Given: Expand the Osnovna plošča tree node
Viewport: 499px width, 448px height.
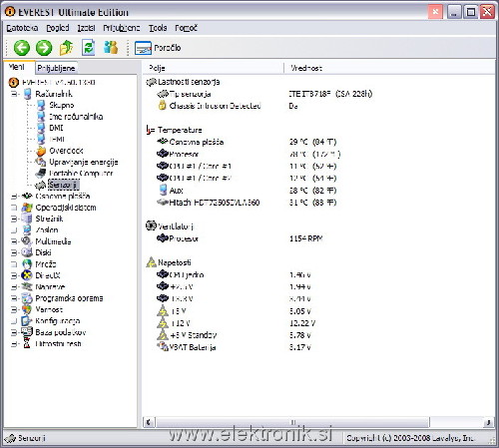Looking at the screenshot, I should [14, 197].
